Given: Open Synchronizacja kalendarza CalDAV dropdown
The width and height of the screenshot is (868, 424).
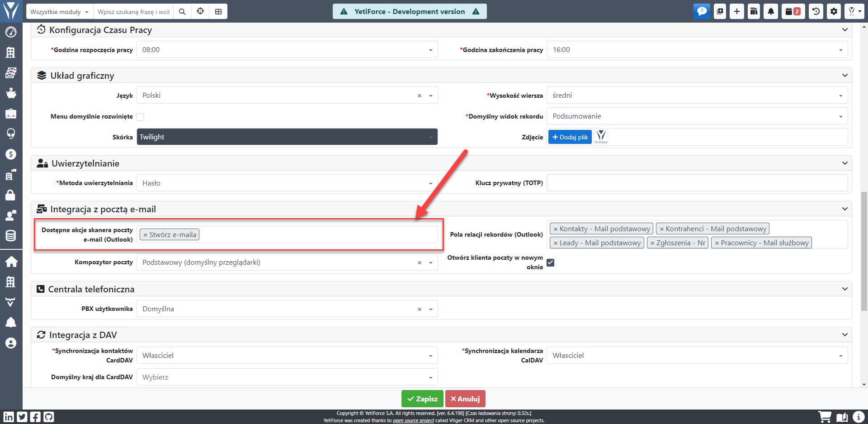Looking at the screenshot, I should click(x=697, y=356).
